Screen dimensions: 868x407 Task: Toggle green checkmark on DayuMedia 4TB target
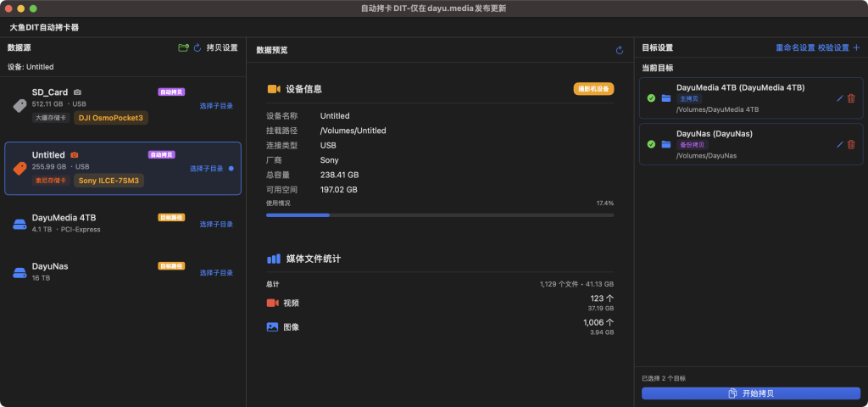[651, 98]
